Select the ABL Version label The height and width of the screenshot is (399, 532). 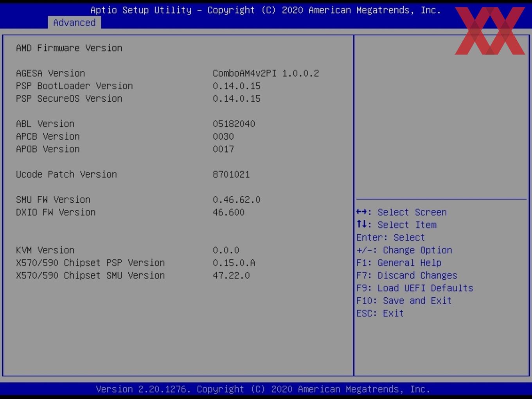(x=45, y=124)
